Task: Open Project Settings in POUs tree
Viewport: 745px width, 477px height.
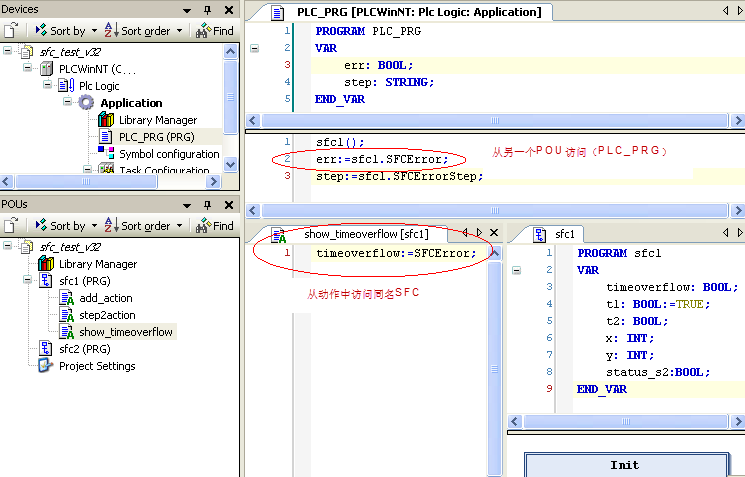Action: point(97,366)
